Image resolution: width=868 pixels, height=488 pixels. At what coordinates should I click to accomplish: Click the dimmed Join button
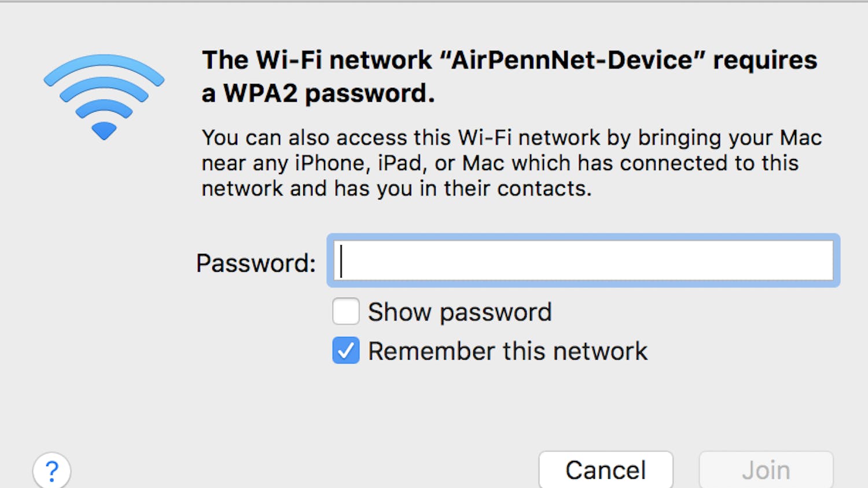tap(766, 470)
